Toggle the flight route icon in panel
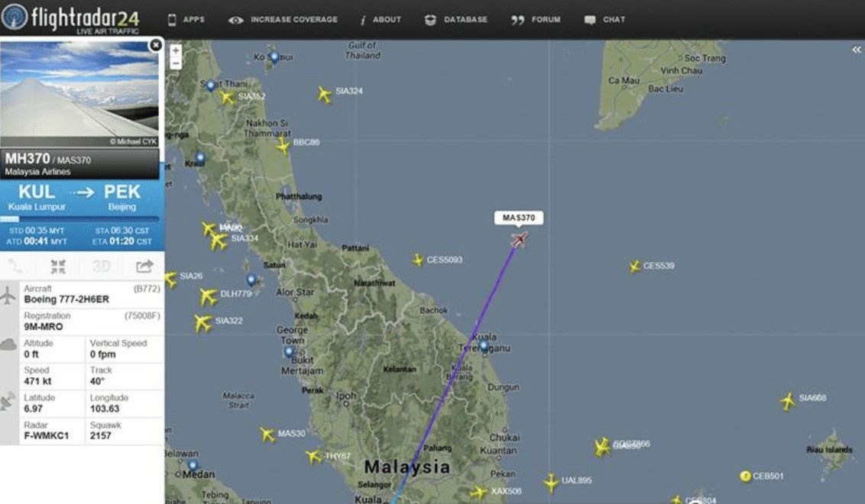Screen dimensions: 865x504 point(15,267)
